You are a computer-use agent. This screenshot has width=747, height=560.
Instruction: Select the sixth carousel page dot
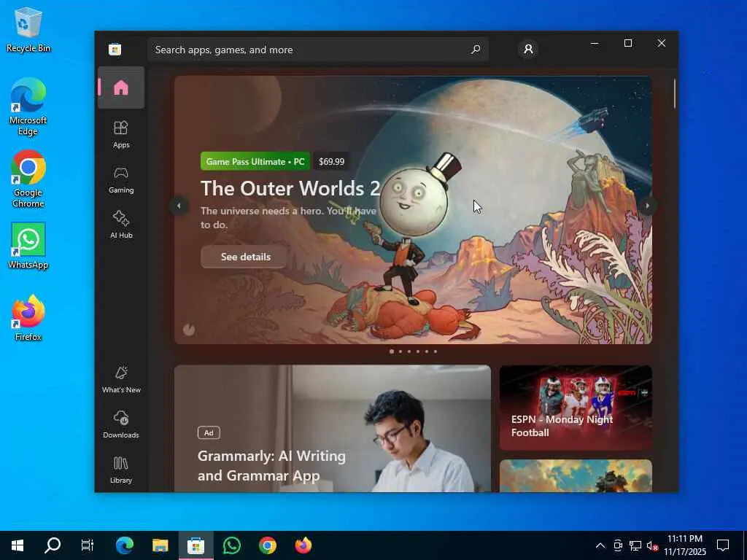pyautogui.click(x=435, y=351)
